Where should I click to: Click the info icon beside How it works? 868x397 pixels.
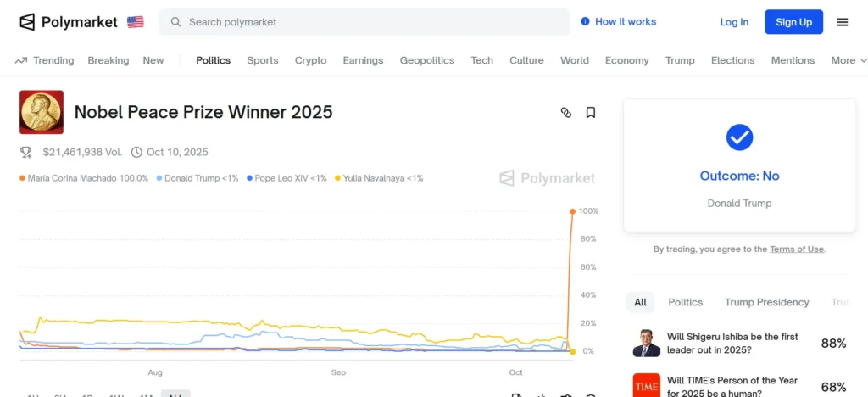coord(585,22)
